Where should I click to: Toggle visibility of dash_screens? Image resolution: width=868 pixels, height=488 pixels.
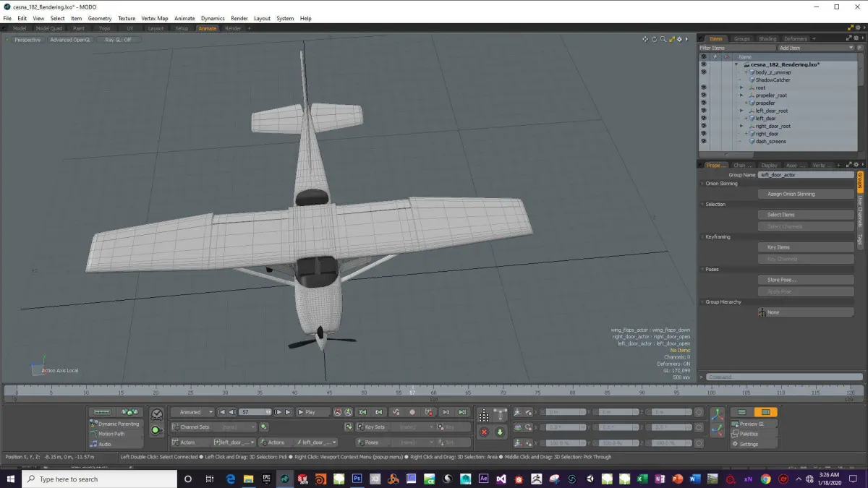[703, 141]
